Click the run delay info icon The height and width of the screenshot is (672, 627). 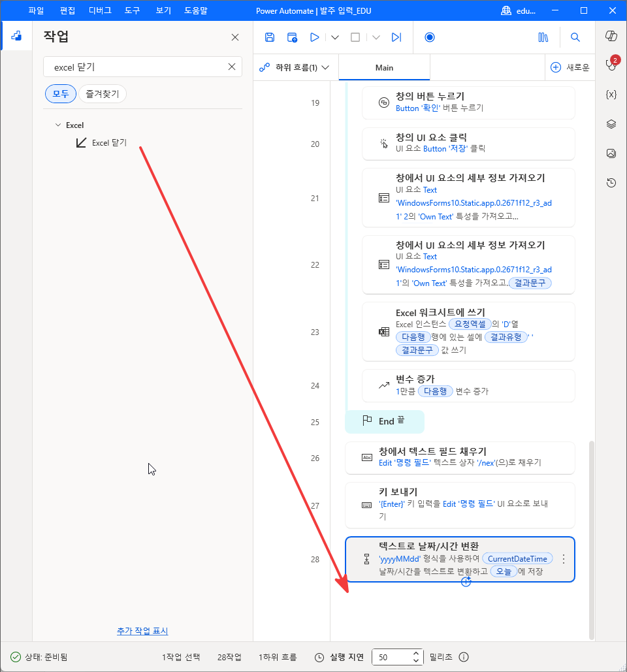[463, 657]
